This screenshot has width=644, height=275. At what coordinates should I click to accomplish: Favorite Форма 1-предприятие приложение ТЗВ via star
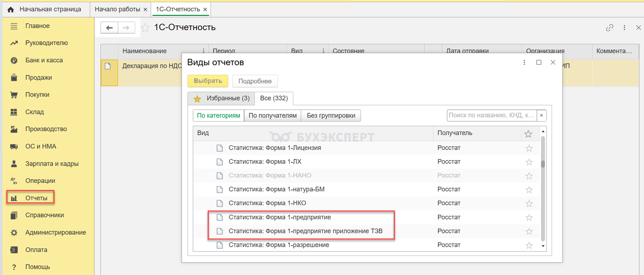pyautogui.click(x=529, y=232)
